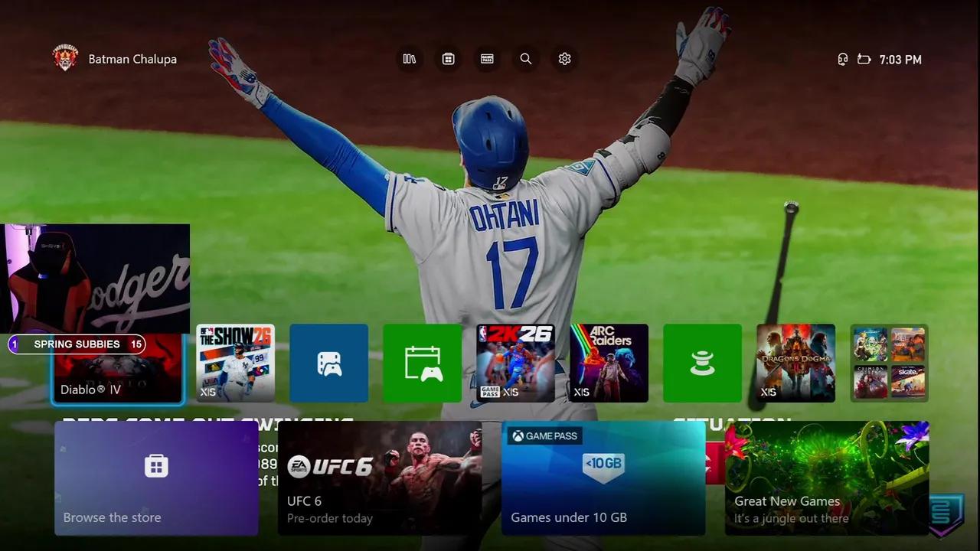The image size is (980, 551).
Task: Click the Batman Chalupa gamertag
Action: [x=132, y=59]
